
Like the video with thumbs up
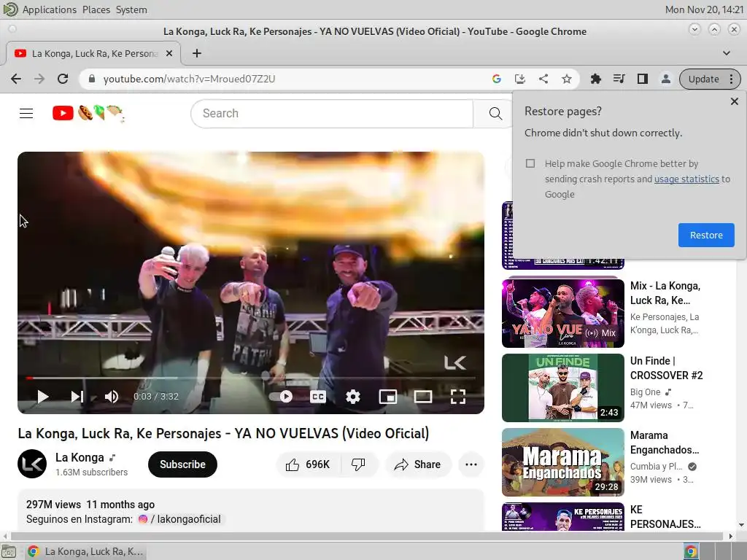pyautogui.click(x=309, y=464)
